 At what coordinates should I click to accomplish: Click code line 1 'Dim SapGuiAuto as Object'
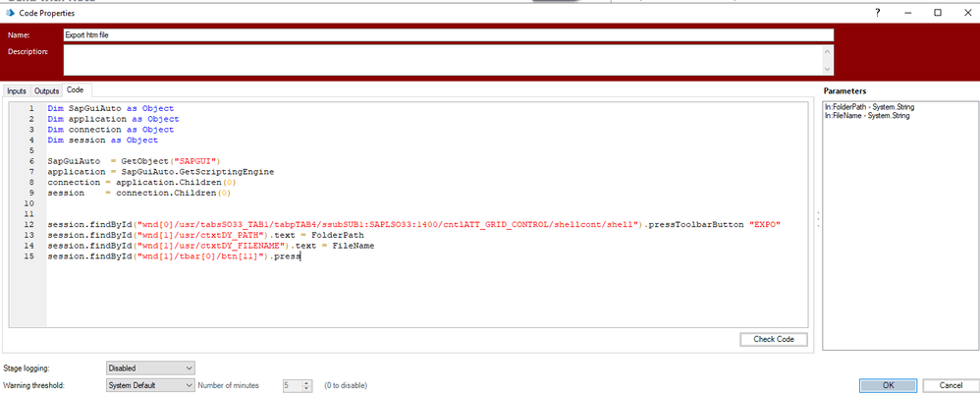tap(110, 108)
